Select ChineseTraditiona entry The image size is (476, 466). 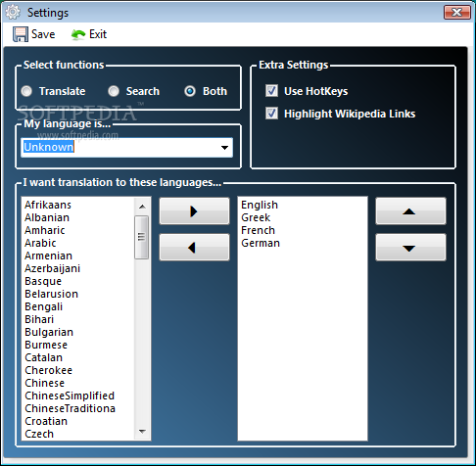(x=70, y=408)
